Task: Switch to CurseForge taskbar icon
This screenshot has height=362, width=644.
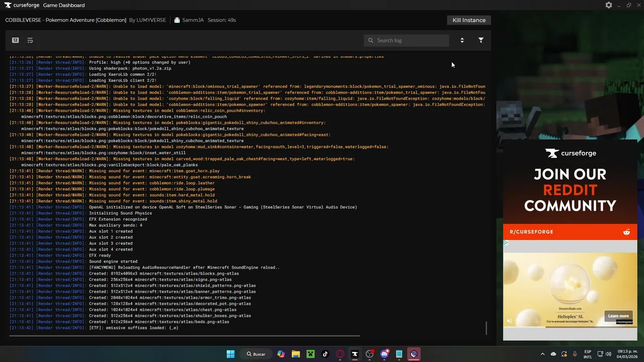Action: 355,354
